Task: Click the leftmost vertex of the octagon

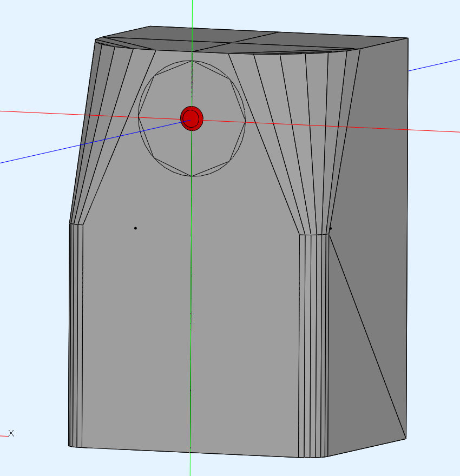Action: (x=139, y=116)
